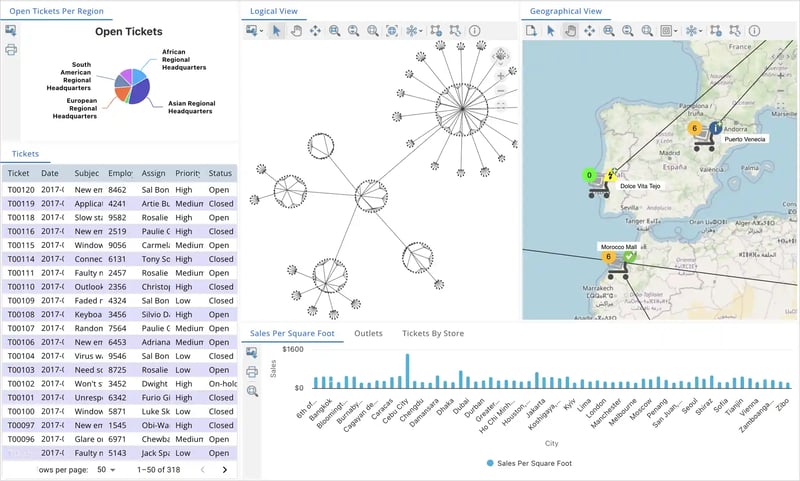
Task: Switch to the Tickets By Store tab
Action: [x=433, y=333]
